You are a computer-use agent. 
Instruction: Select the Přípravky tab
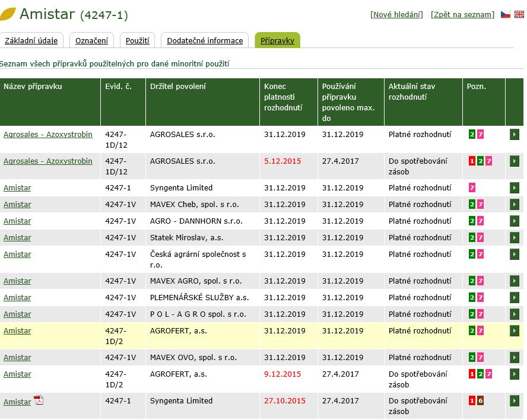[x=277, y=41]
